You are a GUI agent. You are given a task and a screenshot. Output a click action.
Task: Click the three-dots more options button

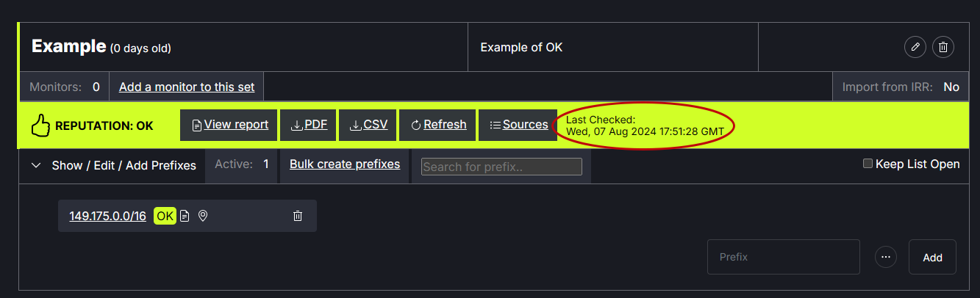click(x=886, y=257)
